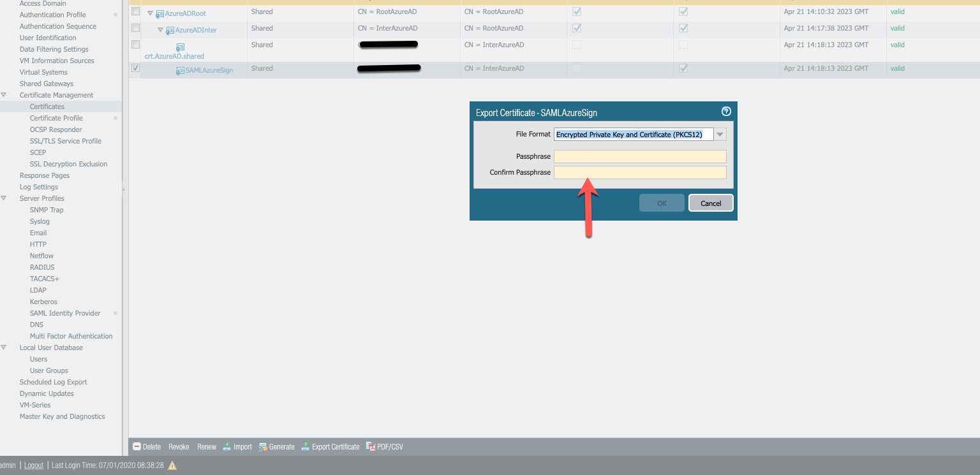Viewport: 980px width, 475px height.
Task: Click 'CN = InterAzureAD' in the SAMLAzureSign row
Action: (494, 68)
